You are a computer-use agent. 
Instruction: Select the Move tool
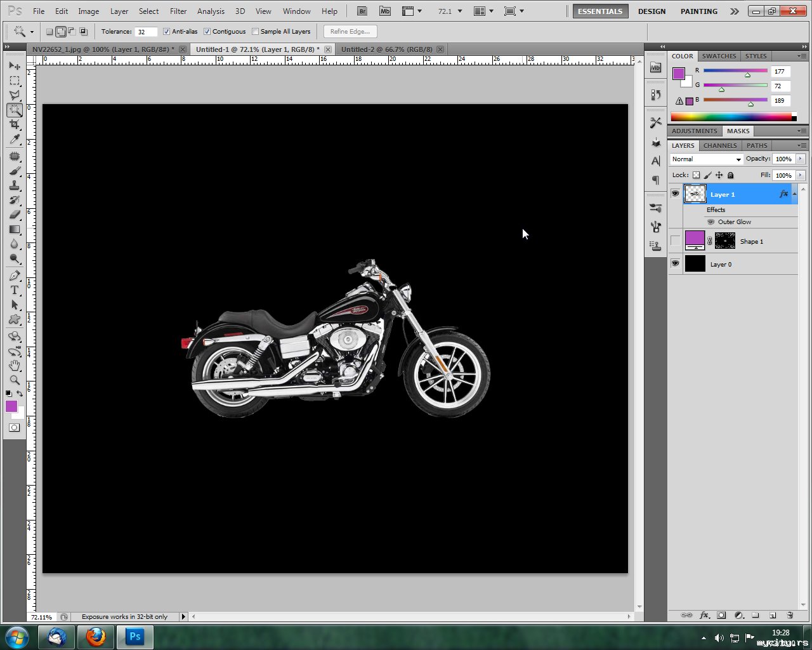[15, 66]
